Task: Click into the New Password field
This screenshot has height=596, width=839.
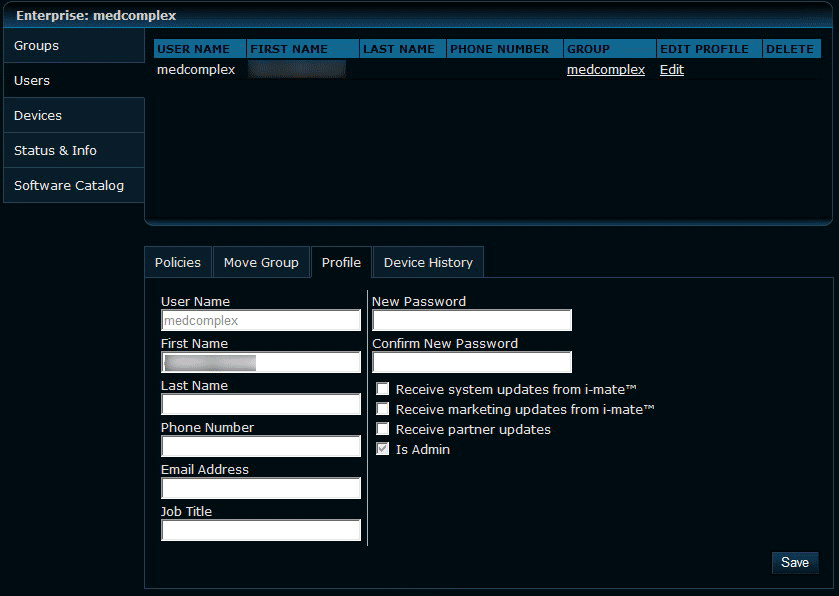Action: pyautogui.click(x=472, y=320)
